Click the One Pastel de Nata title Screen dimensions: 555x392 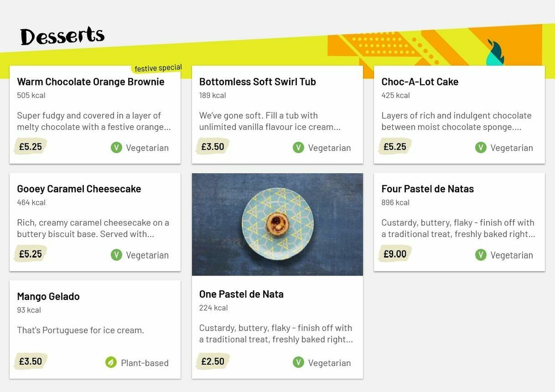click(x=241, y=294)
